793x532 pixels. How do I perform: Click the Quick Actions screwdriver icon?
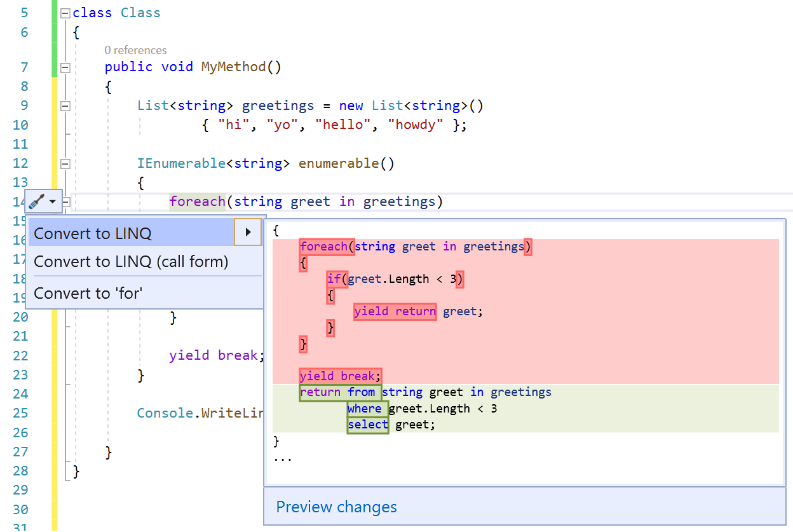[37, 201]
